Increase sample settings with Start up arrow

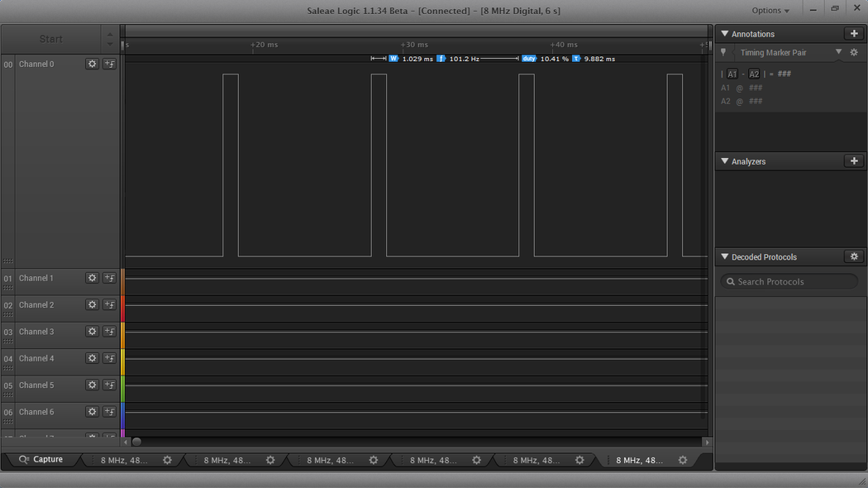(110, 35)
